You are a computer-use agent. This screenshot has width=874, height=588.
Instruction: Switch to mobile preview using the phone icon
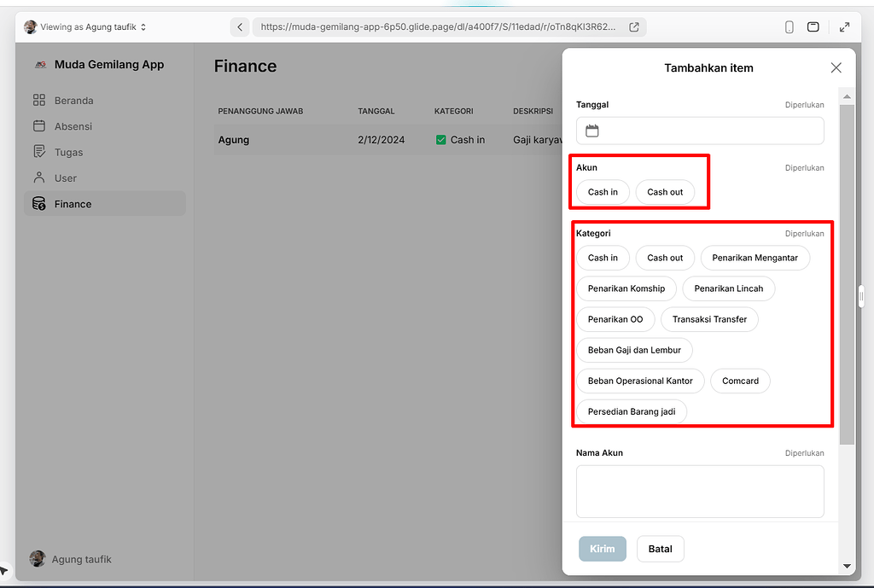pyautogui.click(x=789, y=26)
